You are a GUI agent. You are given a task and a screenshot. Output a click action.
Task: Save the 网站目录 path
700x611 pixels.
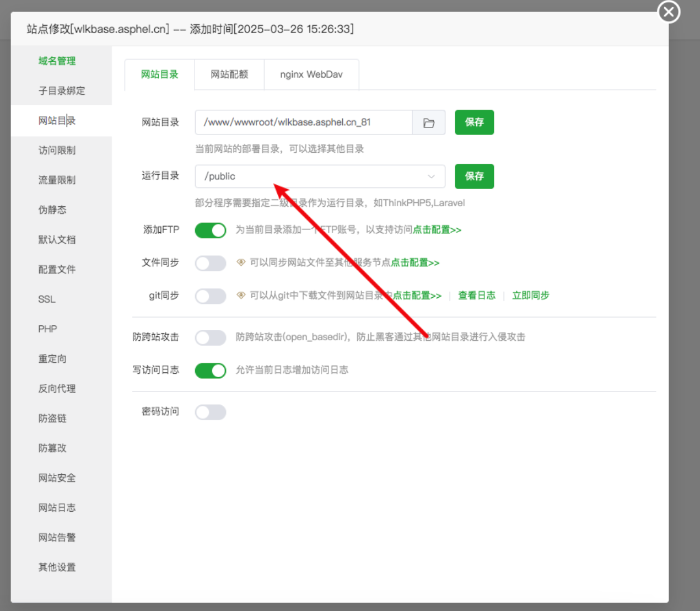point(474,122)
